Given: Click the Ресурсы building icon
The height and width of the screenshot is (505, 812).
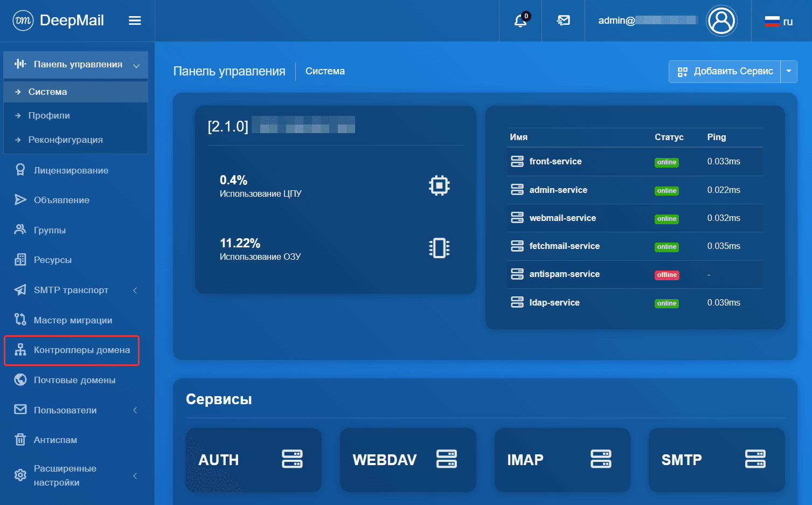Looking at the screenshot, I should click(20, 260).
